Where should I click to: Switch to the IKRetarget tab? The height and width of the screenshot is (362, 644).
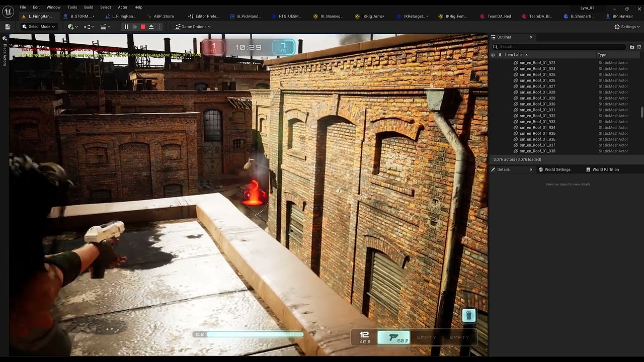click(412, 16)
